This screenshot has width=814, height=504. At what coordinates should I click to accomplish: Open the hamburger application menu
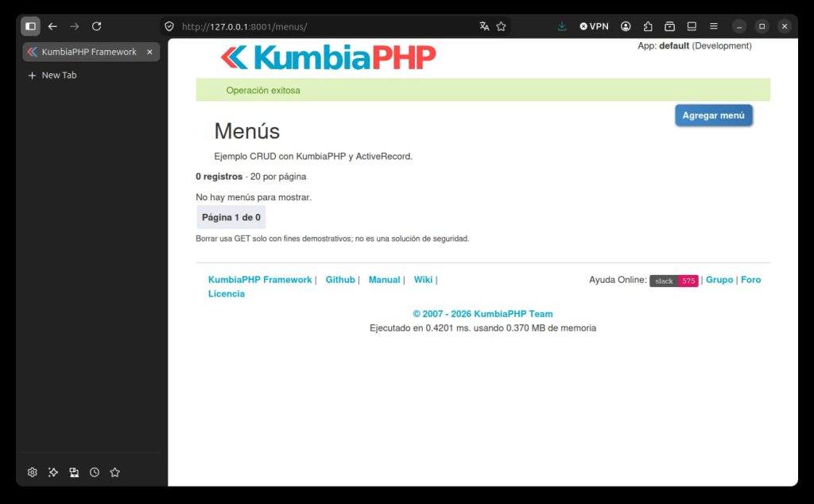pos(714,26)
